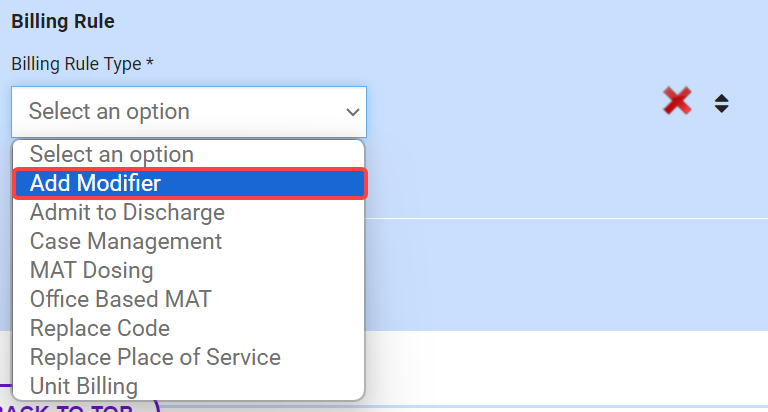Click the Billing Rule section heading
Image resolution: width=768 pixels, height=412 pixels.
click(x=62, y=20)
